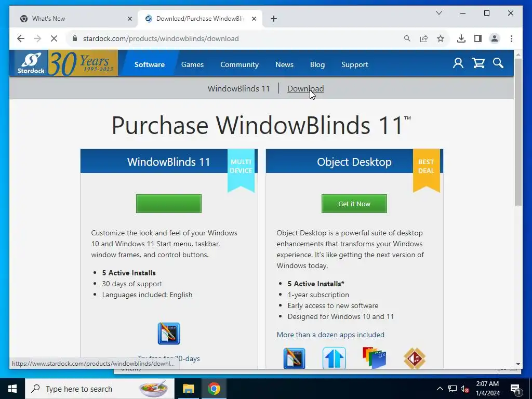The height and width of the screenshot is (399, 532).
Task: Open a new browser tab
Action: [x=274, y=19]
